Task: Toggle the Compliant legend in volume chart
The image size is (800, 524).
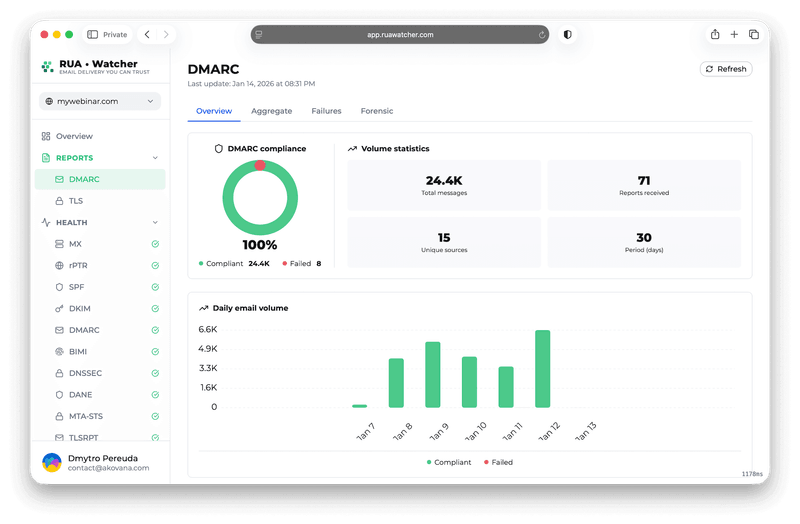Action: (x=451, y=462)
